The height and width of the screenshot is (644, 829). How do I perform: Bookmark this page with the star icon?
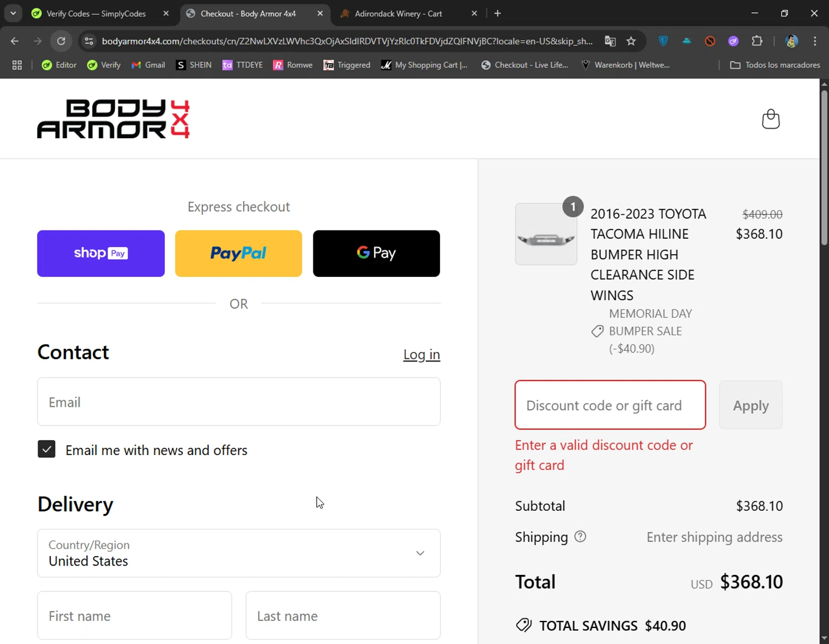point(631,41)
